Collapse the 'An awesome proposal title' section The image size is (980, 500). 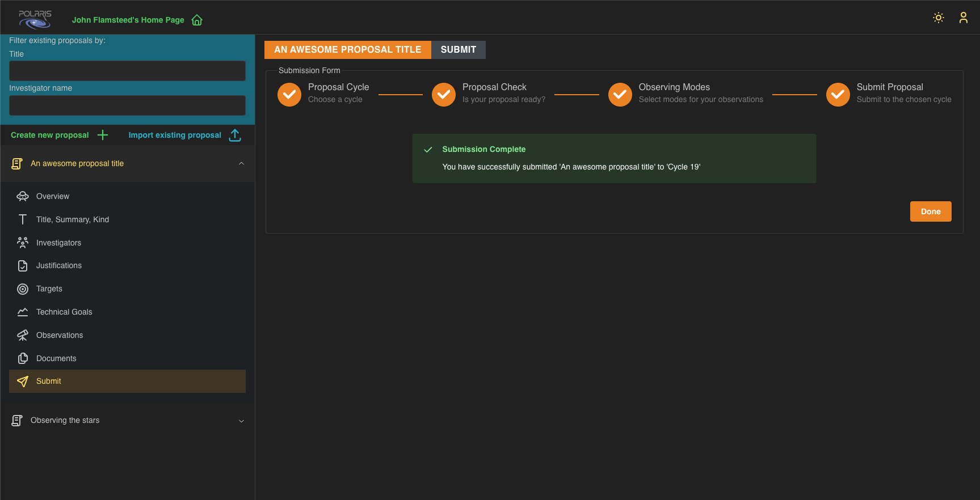tap(241, 164)
